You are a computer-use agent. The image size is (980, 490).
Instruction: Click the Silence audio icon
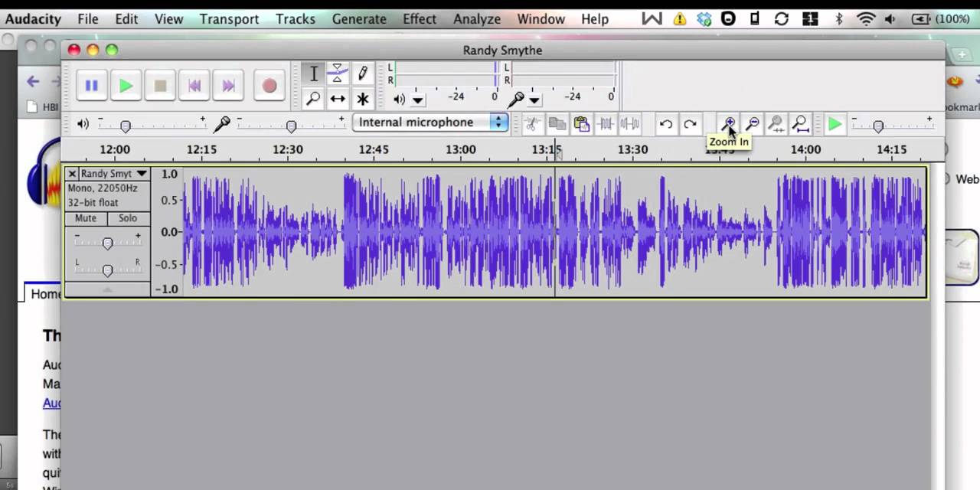(x=629, y=123)
